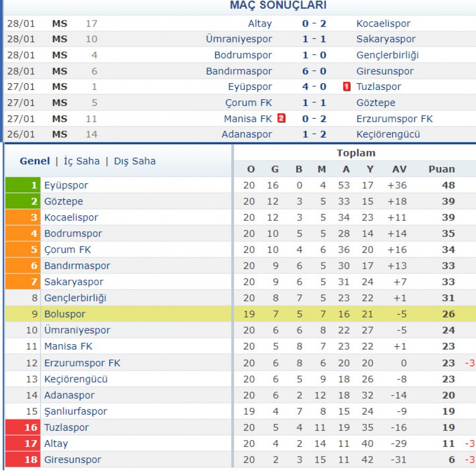Click the red rank 16 relegation badge
Screen dimensions: 476x475
click(x=23, y=427)
